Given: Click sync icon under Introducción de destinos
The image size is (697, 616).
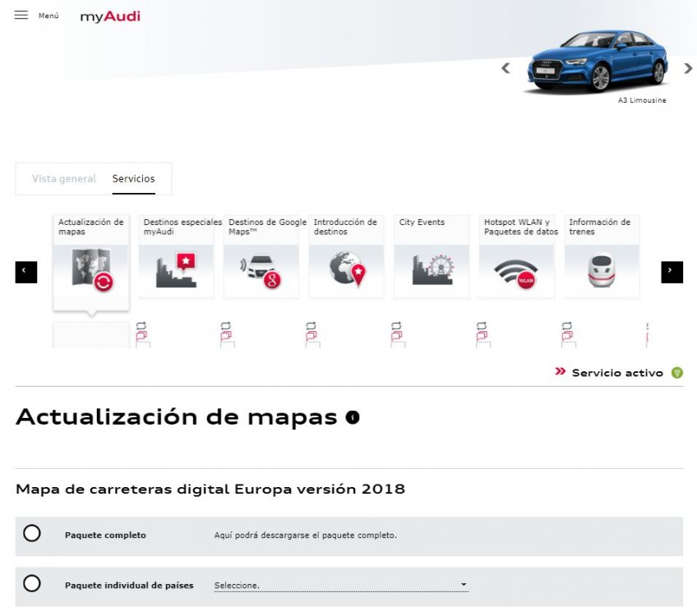Looking at the screenshot, I should 312,326.
